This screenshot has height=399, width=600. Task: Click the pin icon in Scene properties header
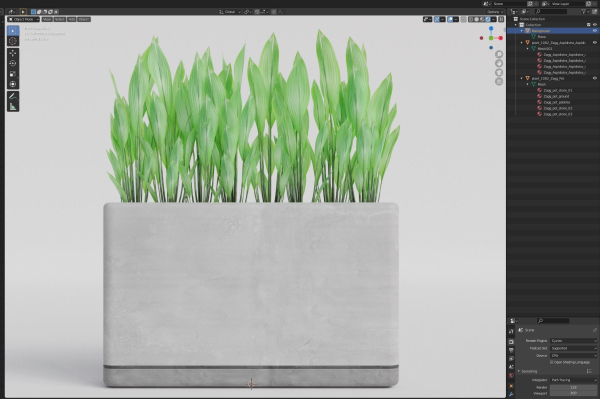pos(594,330)
